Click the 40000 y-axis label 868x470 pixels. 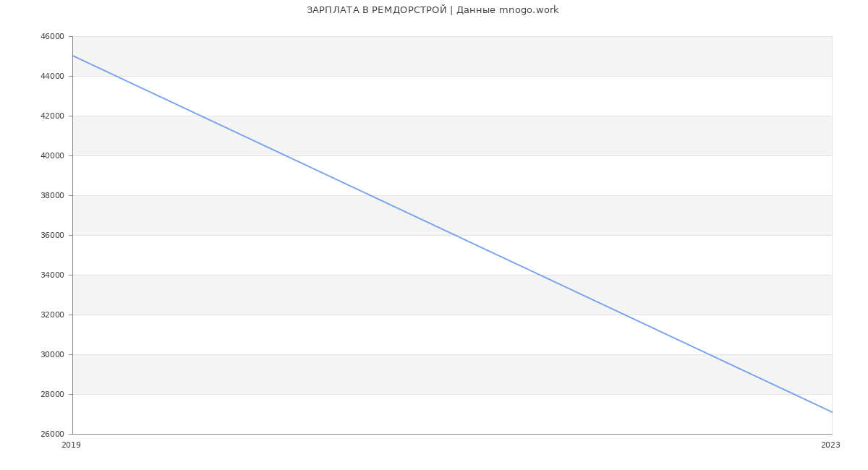(54, 156)
